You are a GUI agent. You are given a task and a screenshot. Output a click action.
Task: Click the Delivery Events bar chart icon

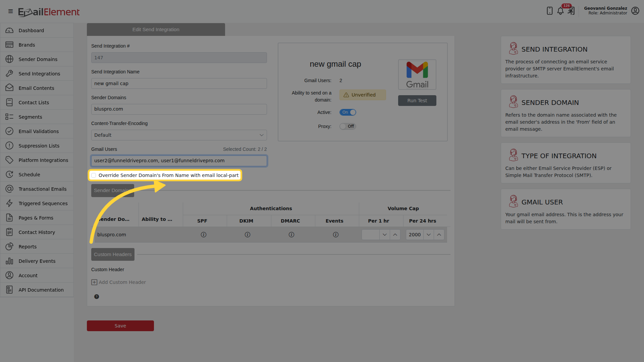(9, 261)
